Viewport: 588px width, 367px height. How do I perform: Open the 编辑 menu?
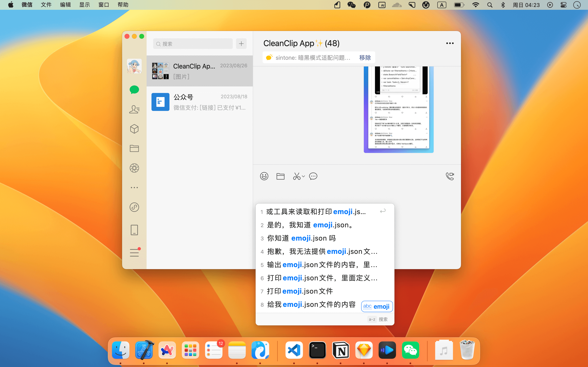click(x=65, y=5)
